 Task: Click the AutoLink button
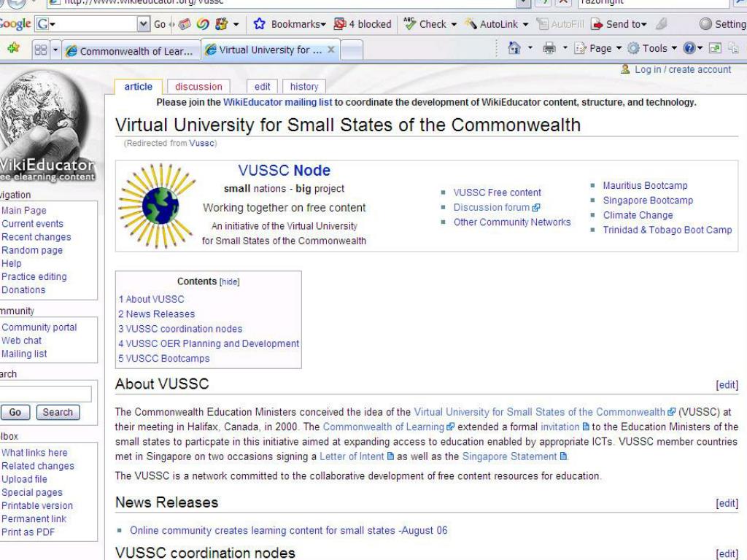[491, 24]
